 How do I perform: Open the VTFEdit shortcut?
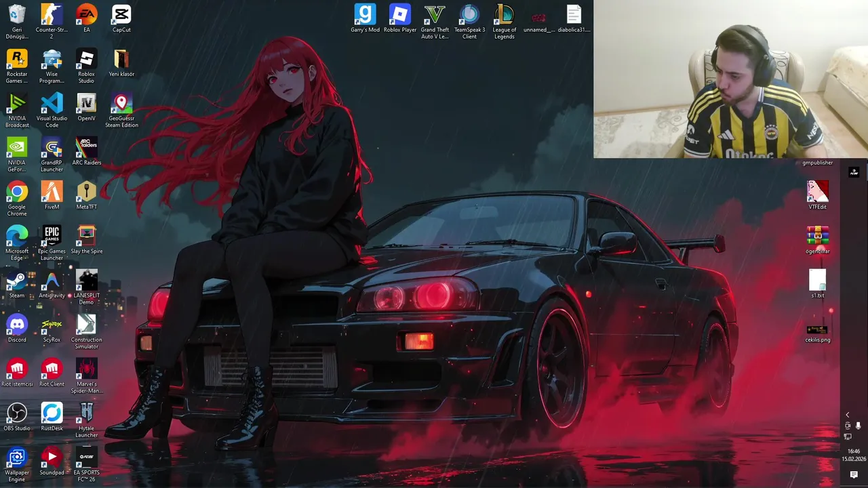817,195
